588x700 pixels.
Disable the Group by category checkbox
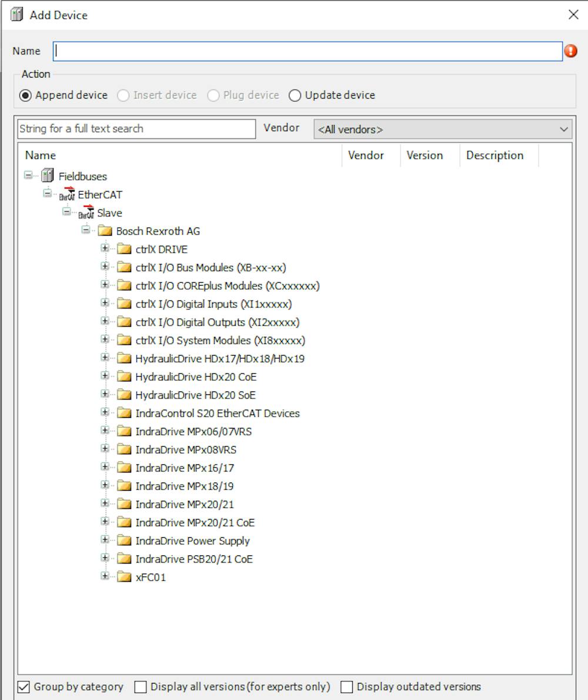tap(24, 686)
